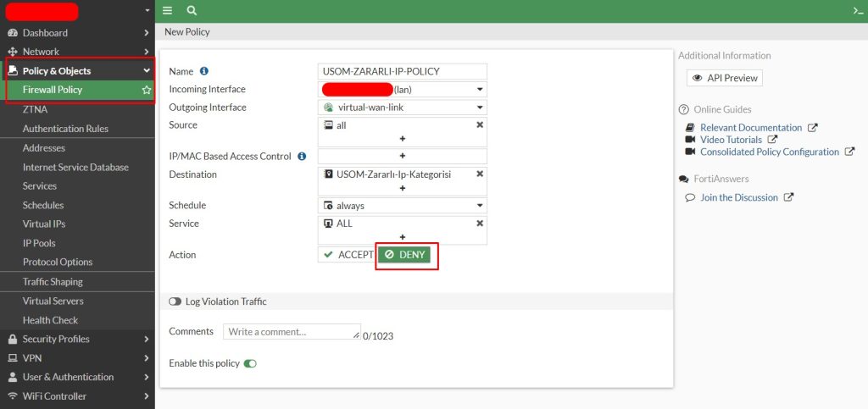Disable the 'Enable this policy' toggle
The width and height of the screenshot is (868, 409).
(250, 363)
